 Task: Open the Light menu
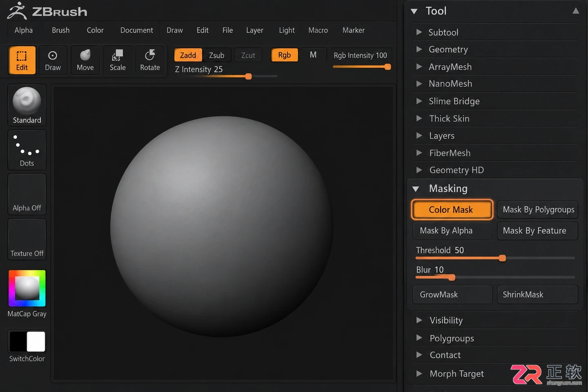coord(287,30)
